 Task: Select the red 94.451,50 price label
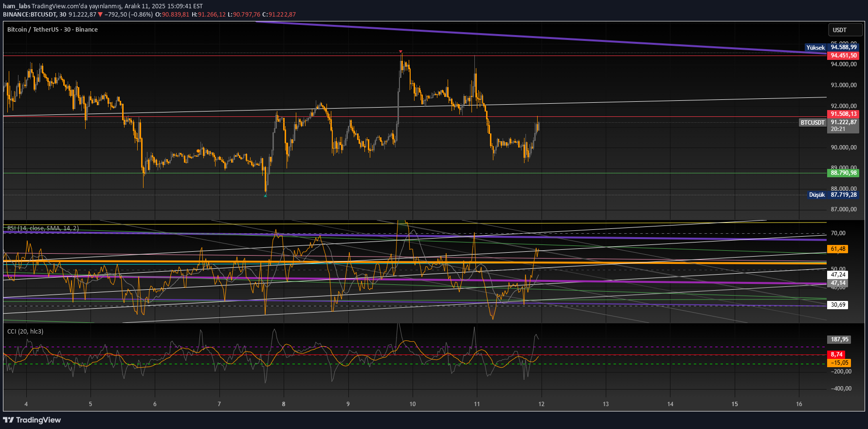[x=843, y=56]
